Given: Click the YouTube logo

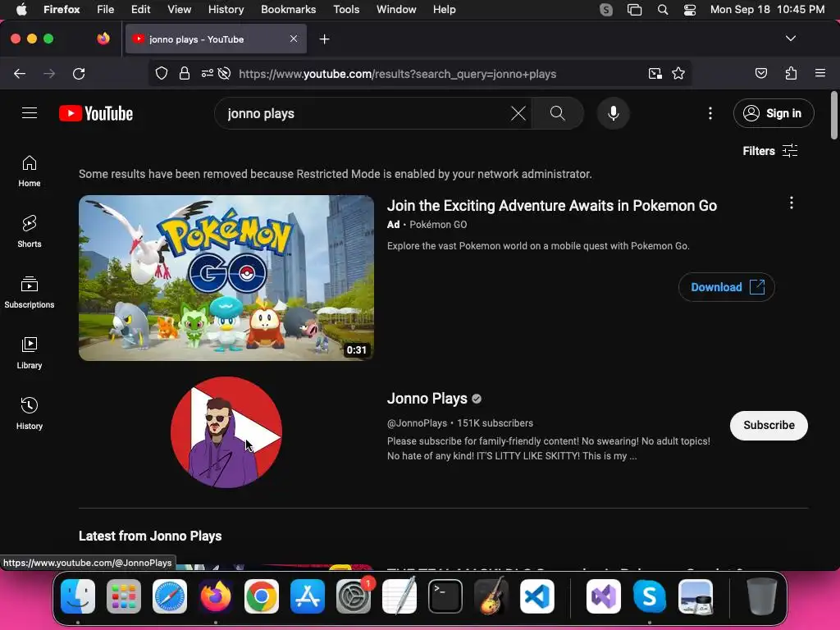Looking at the screenshot, I should (96, 113).
